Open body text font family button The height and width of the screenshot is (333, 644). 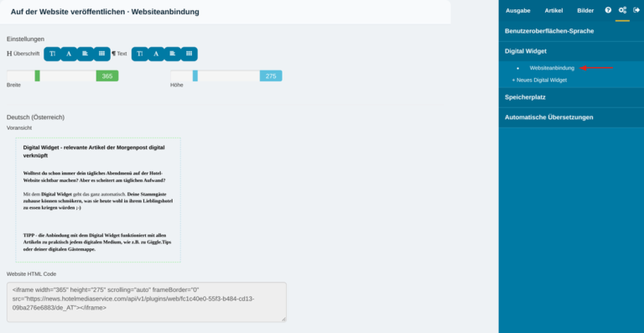(x=156, y=54)
